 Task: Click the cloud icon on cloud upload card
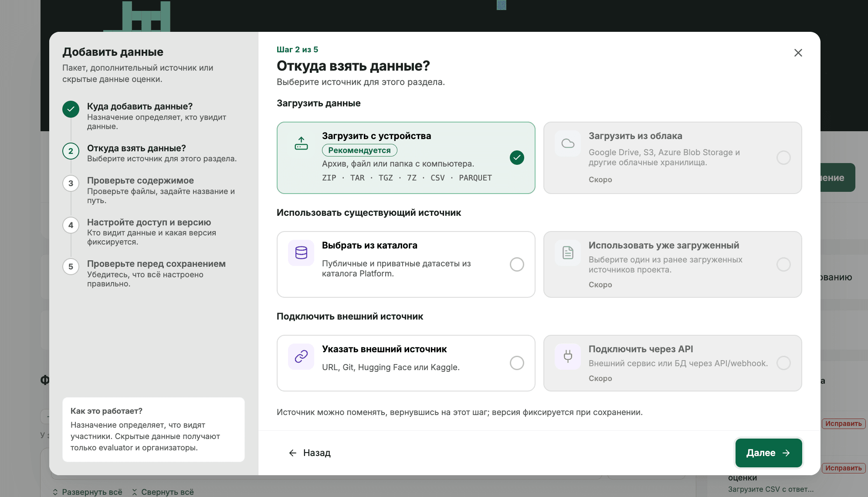568,143
